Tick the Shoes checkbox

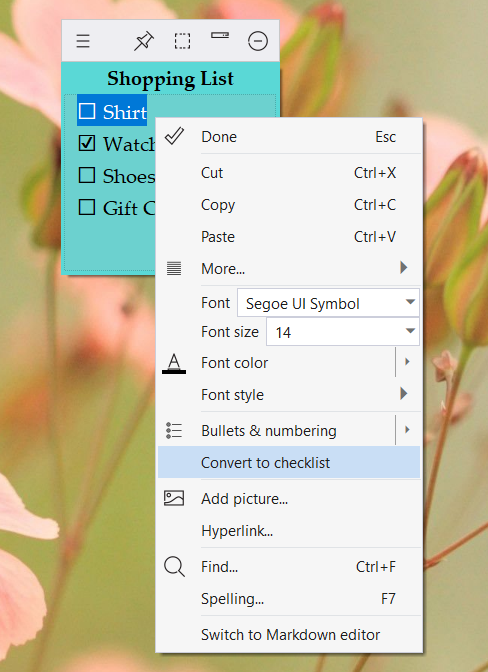pos(87,175)
